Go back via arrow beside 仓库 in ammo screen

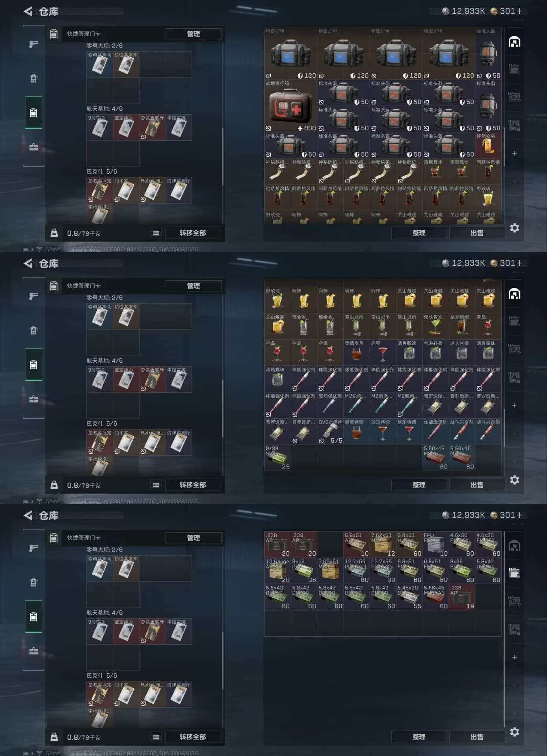[28, 515]
